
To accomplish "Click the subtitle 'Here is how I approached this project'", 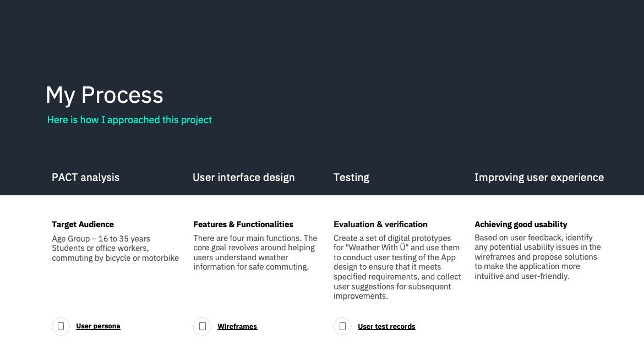I will pyautogui.click(x=129, y=120).
